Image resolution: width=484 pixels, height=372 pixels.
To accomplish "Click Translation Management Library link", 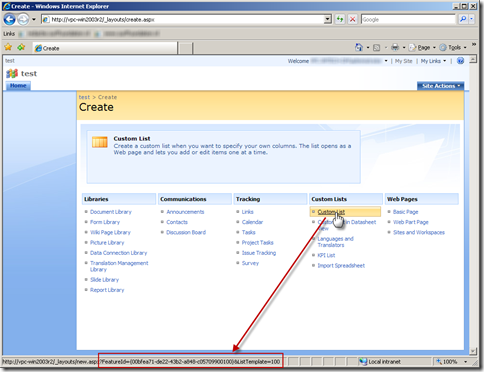I will [x=119, y=266].
